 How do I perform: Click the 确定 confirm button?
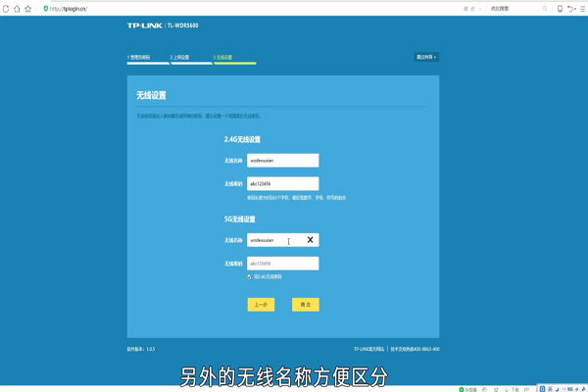(x=306, y=305)
